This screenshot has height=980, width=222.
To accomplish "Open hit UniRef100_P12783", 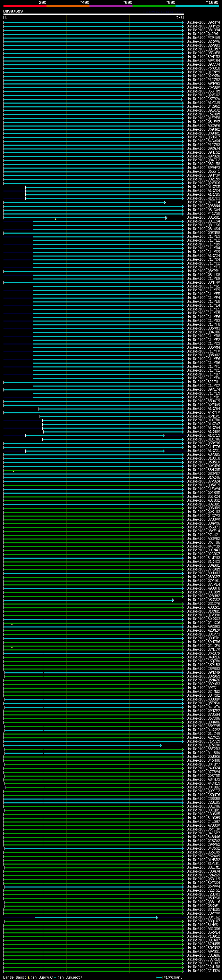I will click(x=203, y=145).
